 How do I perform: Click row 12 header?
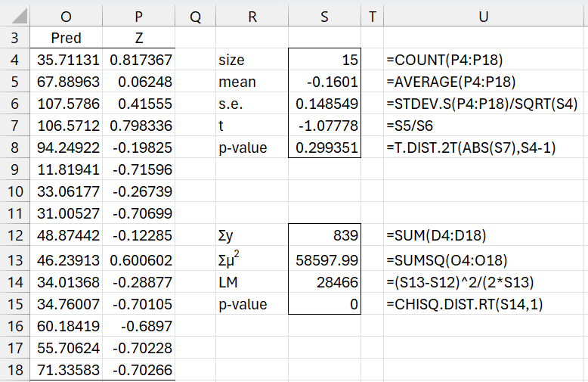click(15, 235)
